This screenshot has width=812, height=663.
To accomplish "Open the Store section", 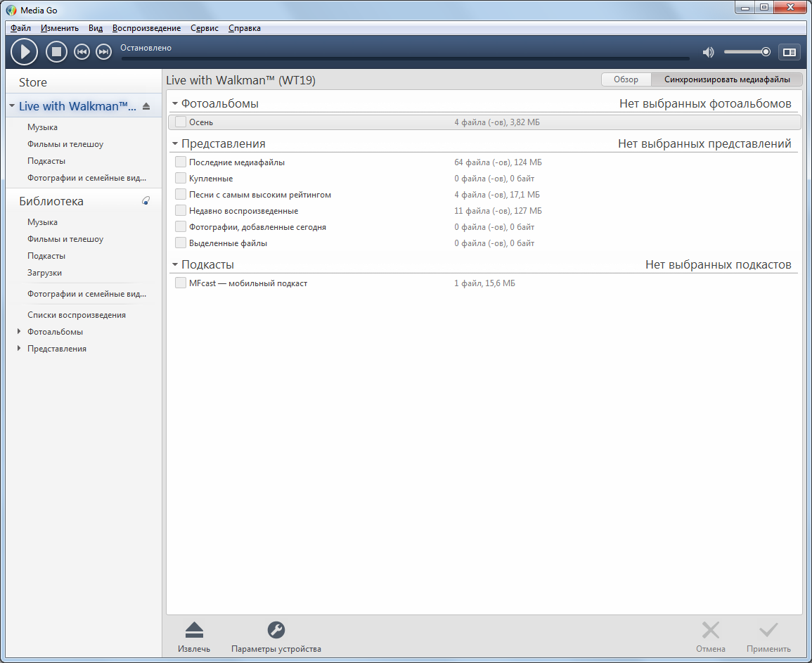I will click(33, 82).
